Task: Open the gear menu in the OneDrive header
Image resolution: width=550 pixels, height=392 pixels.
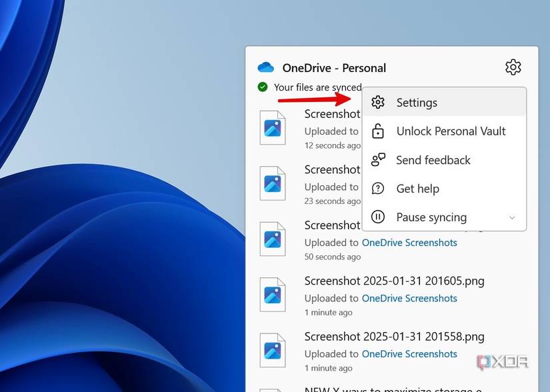Action: click(513, 67)
